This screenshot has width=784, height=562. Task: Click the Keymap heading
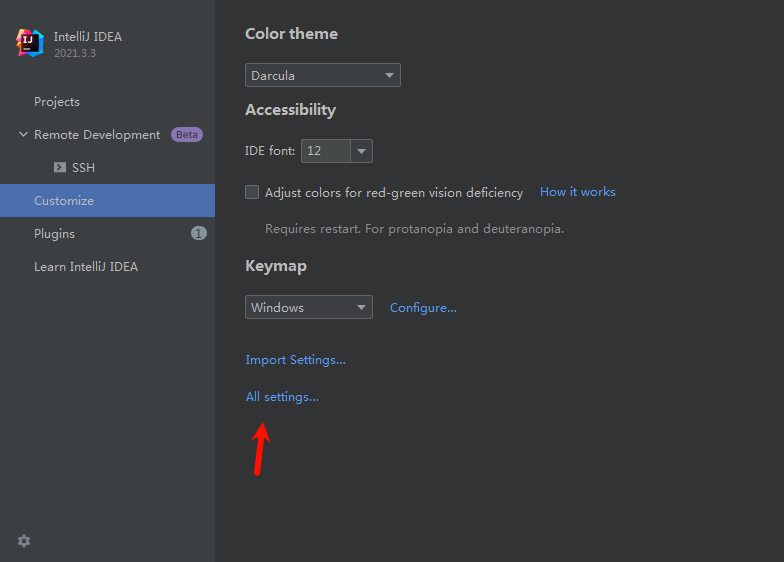[x=276, y=266]
